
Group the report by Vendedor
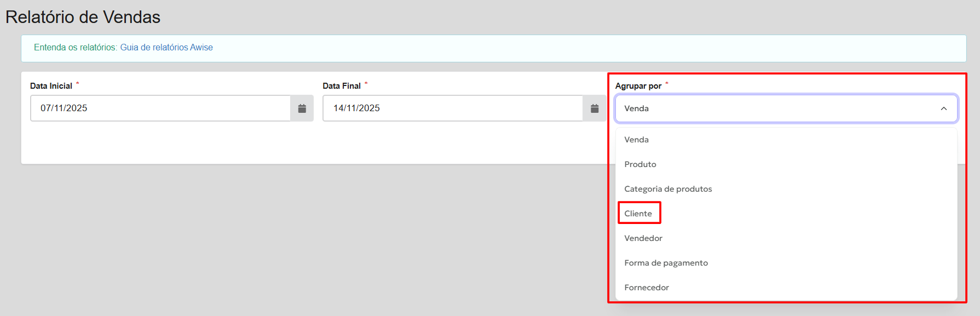click(x=643, y=238)
